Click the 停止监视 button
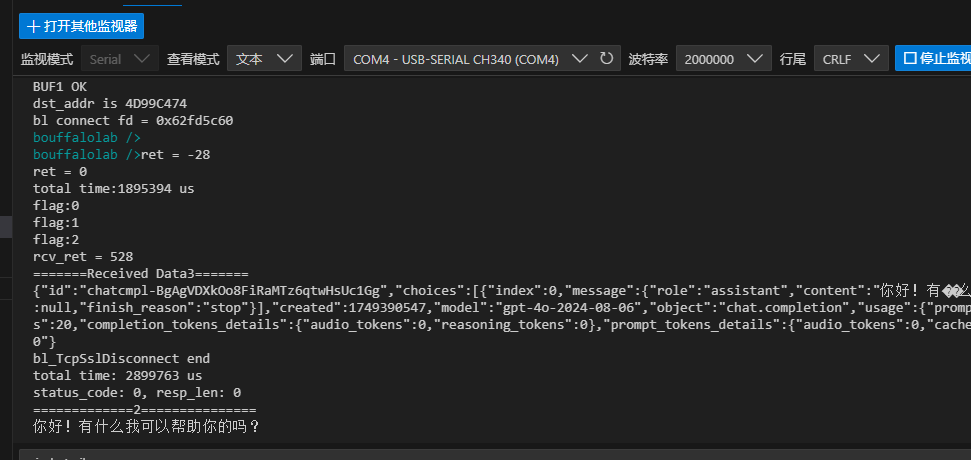The height and width of the screenshot is (460, 971). pyautogui.click(x=933, y=59)
